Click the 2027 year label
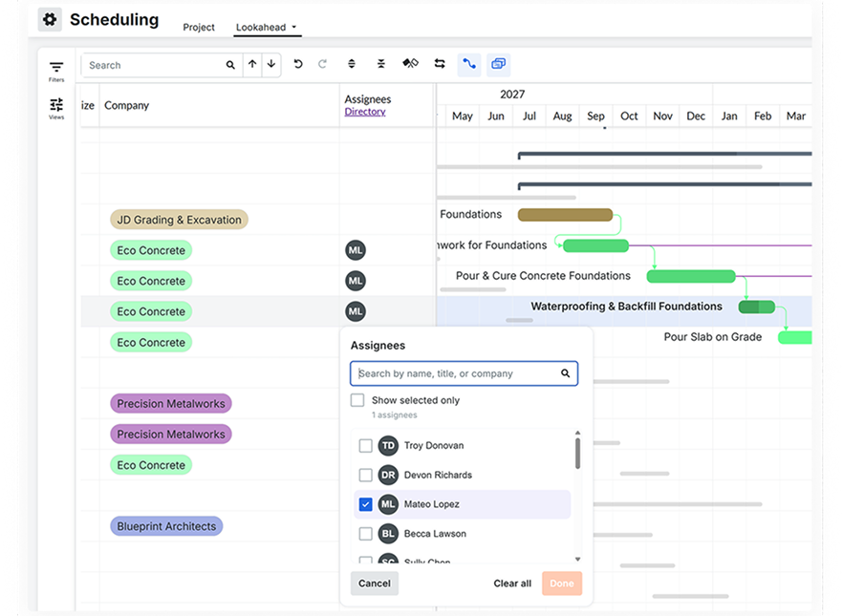The width and height of the screenshot is (843, 616). (x=512, y=95)
